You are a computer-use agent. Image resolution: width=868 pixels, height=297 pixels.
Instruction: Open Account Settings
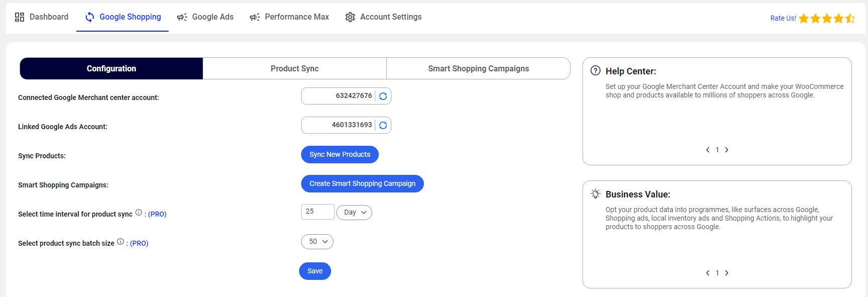(383, 17)
